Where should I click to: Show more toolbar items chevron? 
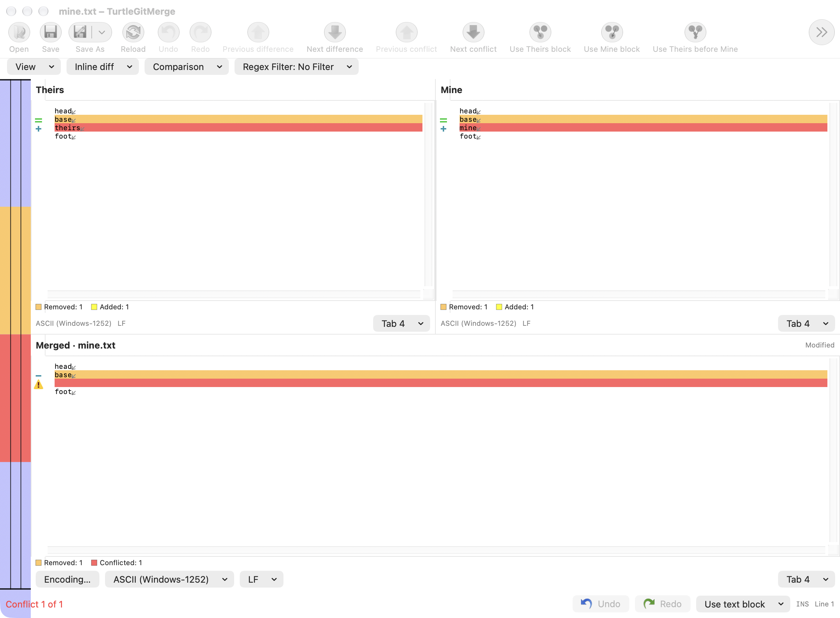tap(822, 32)
